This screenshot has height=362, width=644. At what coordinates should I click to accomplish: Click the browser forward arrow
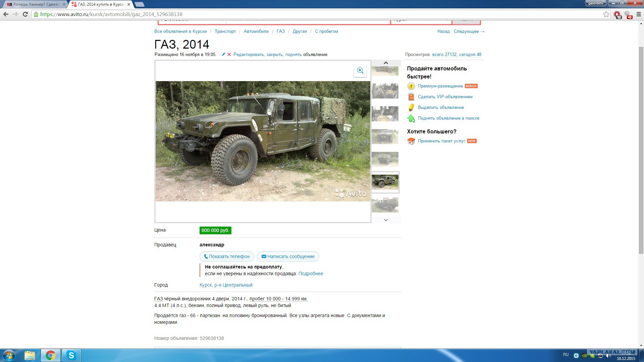15,14
